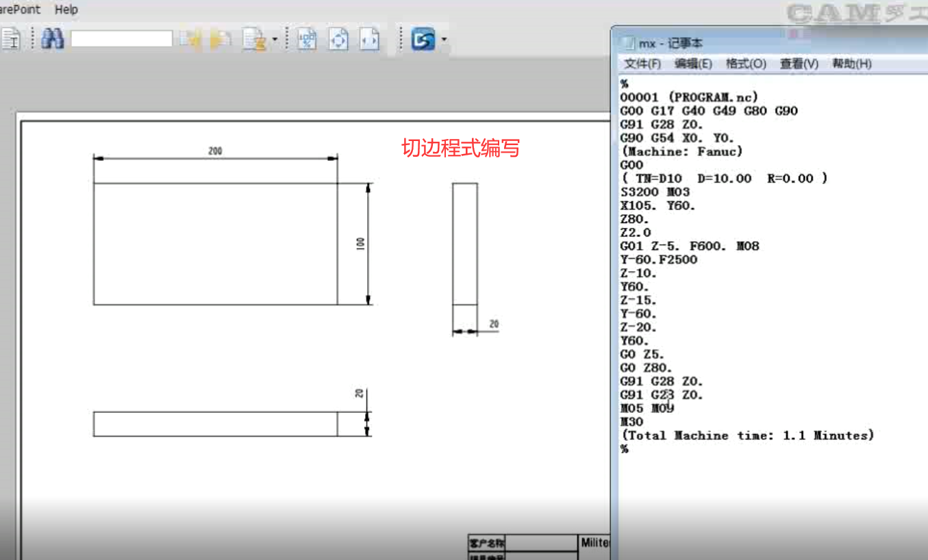Image resolution: width=928 pixels, height=560 pixels.
Task: Select the fit width view icon
Action: coord(369,39)
